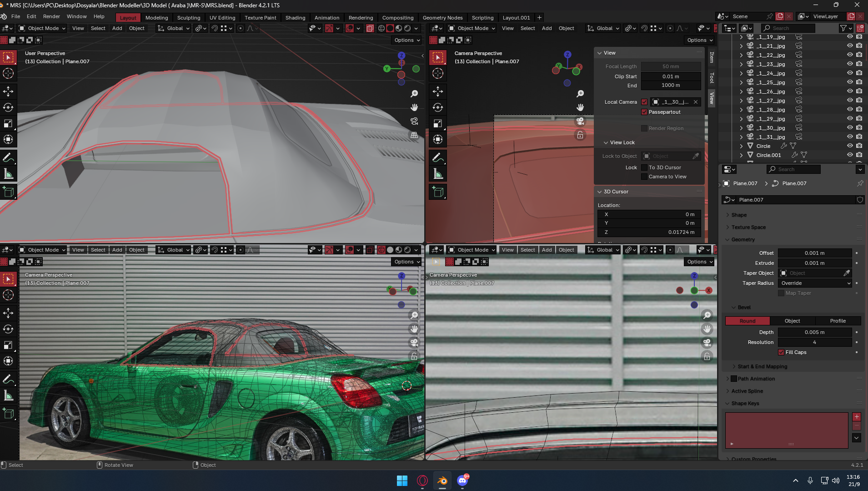Image resolution: width=868 pixels, height=491 pixels.
Task: Switch top-left viewport to rendered shading
Action: [x=407, y=28]
